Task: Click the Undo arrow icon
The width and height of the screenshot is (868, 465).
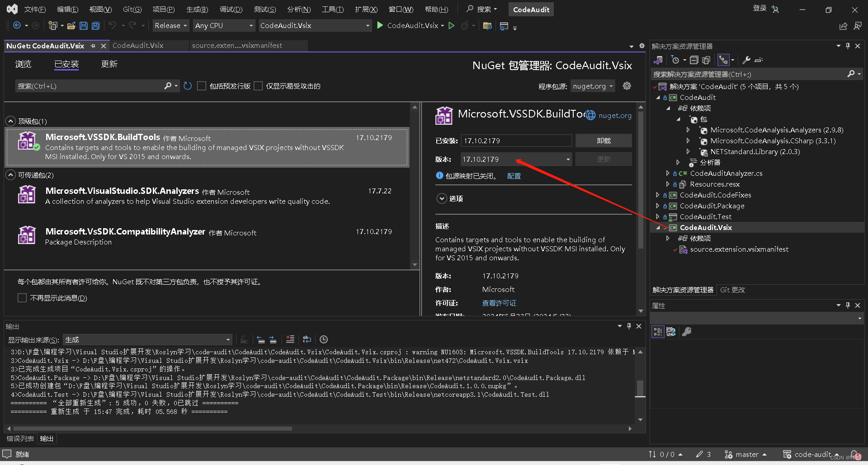Action: [x=113, y=25]
